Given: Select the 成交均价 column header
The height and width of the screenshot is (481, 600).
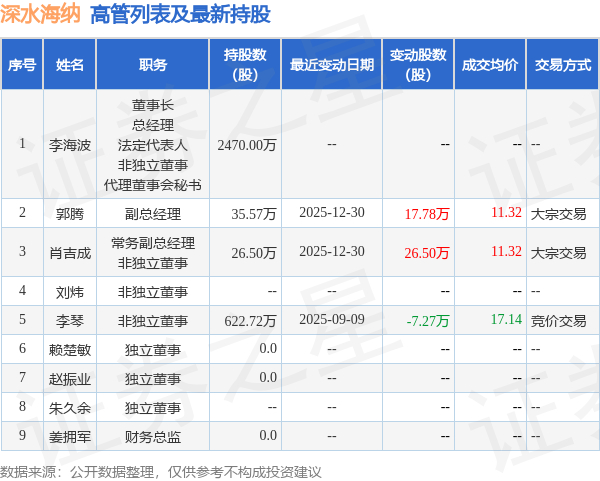Looking at the screenshot, I should tap(490, 65).
